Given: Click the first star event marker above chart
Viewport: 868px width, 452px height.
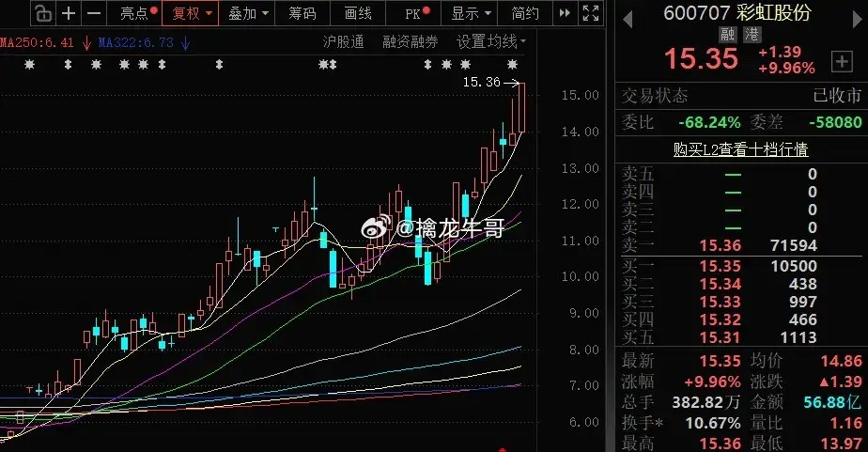Looking at the screenshot, I should [x=30, y=65].
